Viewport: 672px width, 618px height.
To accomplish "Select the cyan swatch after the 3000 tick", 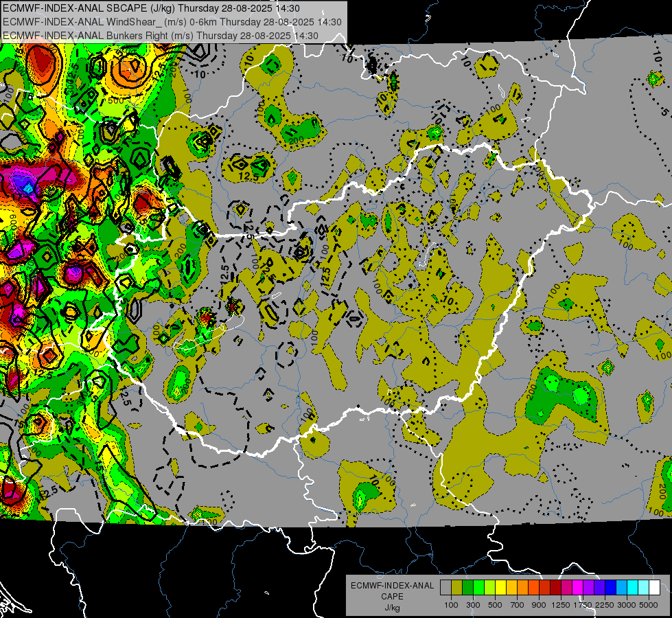I will tap(633, 587).
